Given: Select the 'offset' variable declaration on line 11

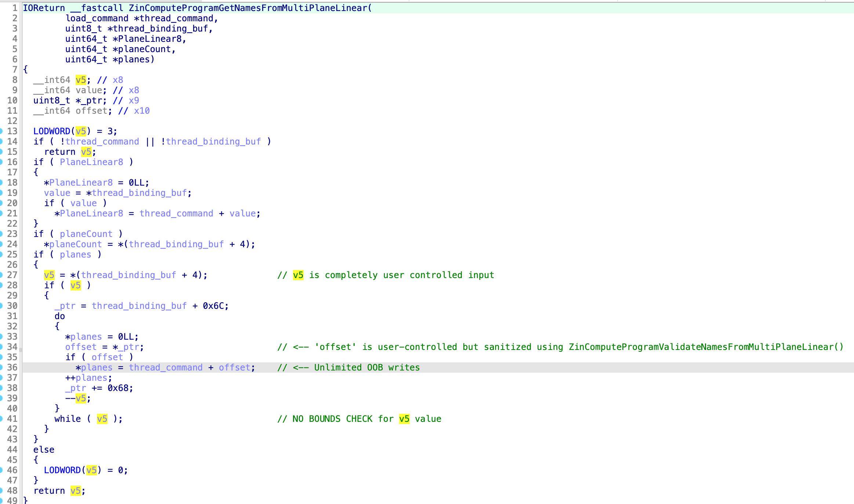Looking at the screenshot, I should coord(91,111).
